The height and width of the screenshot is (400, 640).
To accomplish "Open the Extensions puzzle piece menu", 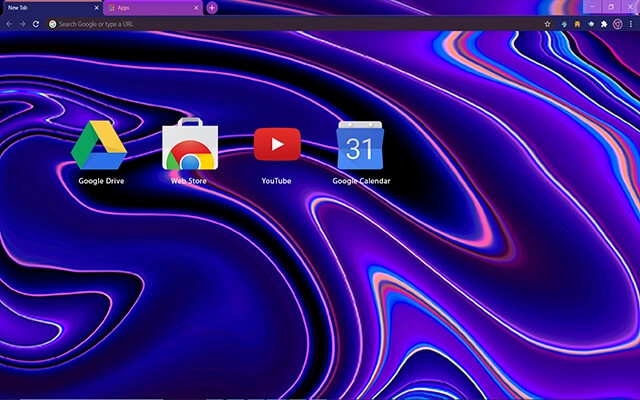I will coord(604,24).
